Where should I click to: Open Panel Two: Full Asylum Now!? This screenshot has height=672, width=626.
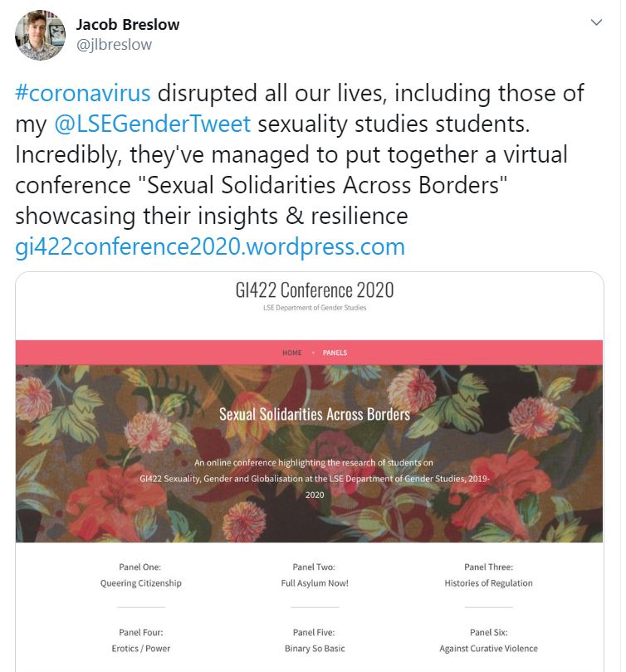tap(314, 575)
